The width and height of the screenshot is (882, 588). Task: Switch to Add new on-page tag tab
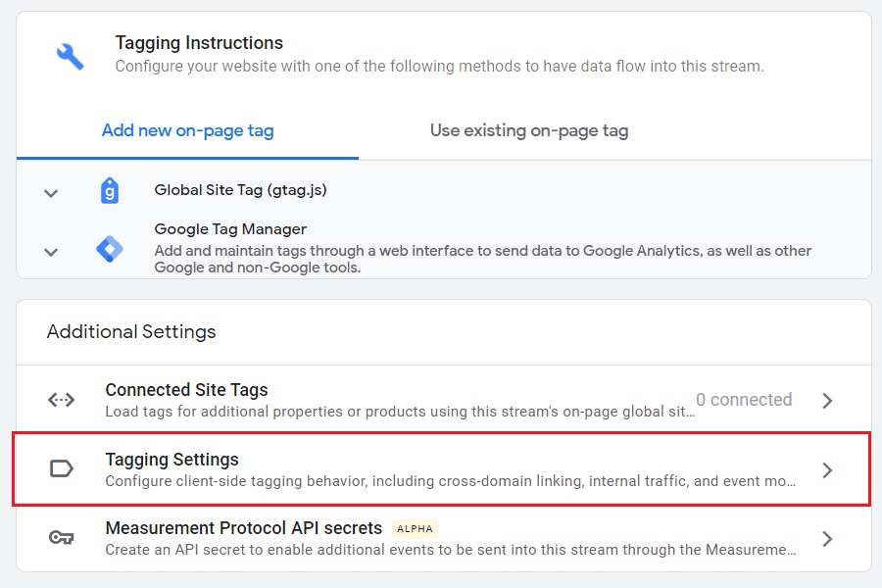[x=188, y=130]
